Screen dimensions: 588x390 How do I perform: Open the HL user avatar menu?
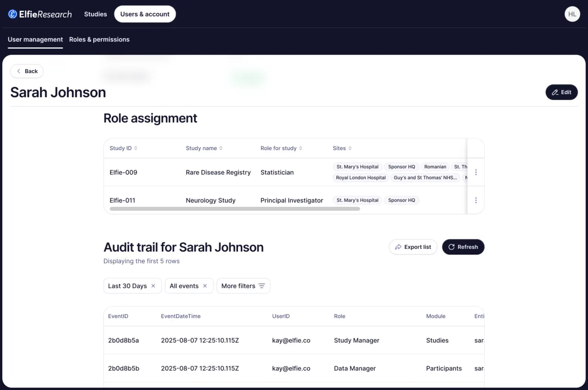coord(572,14)
